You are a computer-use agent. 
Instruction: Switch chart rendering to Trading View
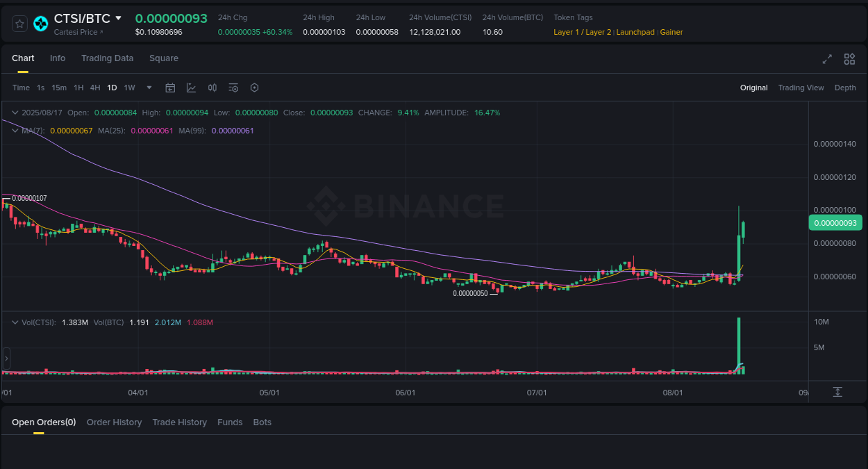click(801, 88)
